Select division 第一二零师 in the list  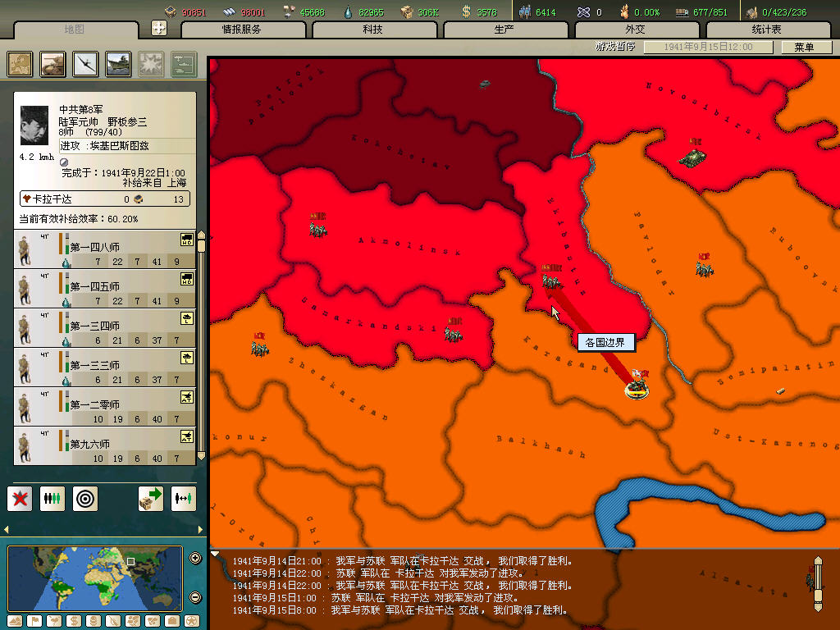point(104,407)
